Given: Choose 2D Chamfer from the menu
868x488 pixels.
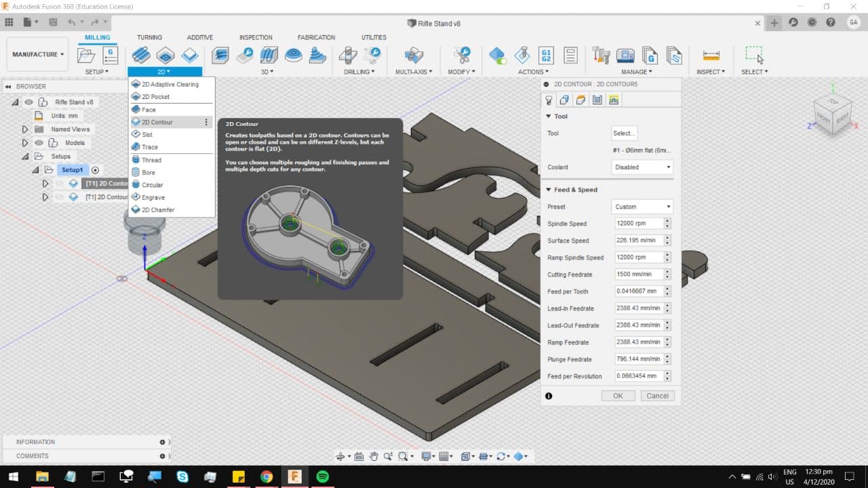Looking at the screenshot, I should click(x=172, y=210).
